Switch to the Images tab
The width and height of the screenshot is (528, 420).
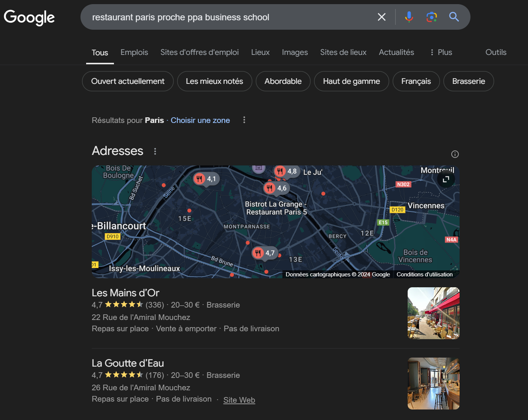[x=295, y=52]
